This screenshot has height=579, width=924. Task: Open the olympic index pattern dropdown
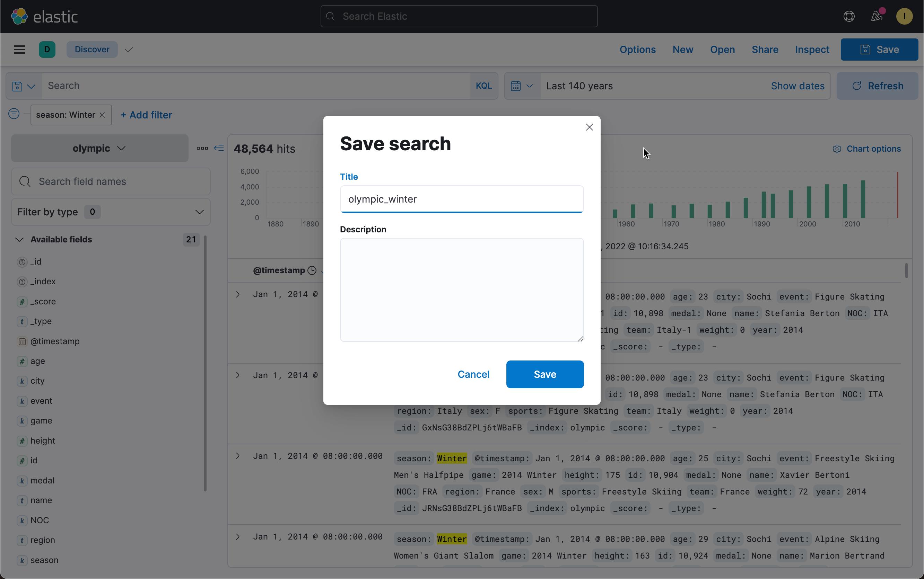[99, 148]
